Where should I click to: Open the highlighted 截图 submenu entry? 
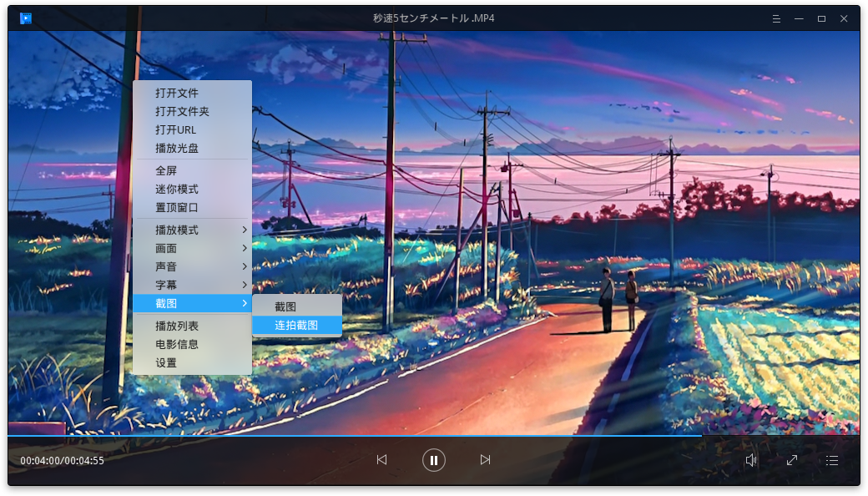pos(192,303)
